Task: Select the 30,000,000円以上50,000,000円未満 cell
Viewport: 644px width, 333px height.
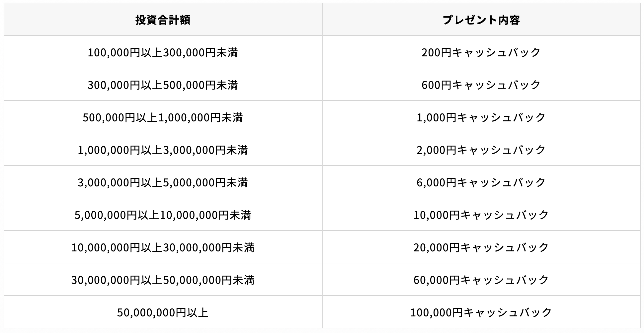Action: (x=163, y=280)
